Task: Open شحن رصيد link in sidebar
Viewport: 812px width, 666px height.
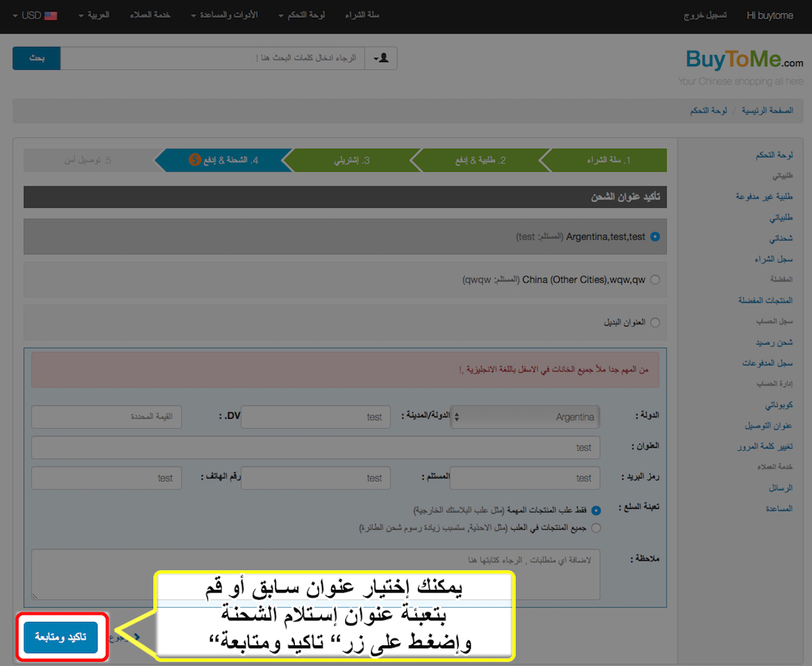Action: [774, 343]
